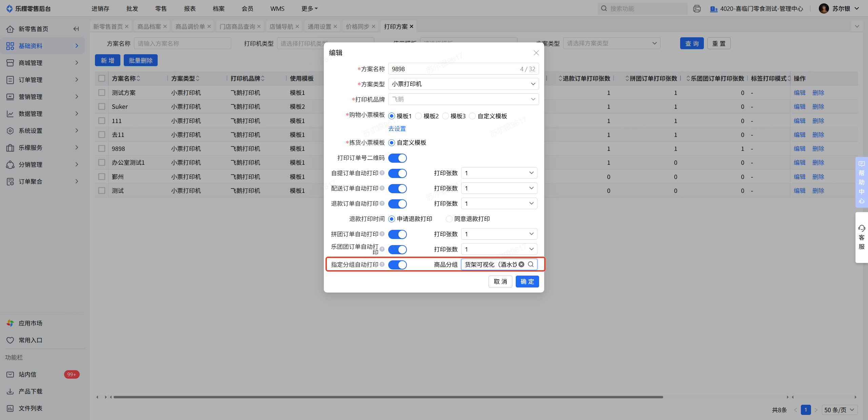The height and width of the screenshot is (420, 868).
Task: Close the 编辑 dialog with X
Action: (x=536, y=53)
